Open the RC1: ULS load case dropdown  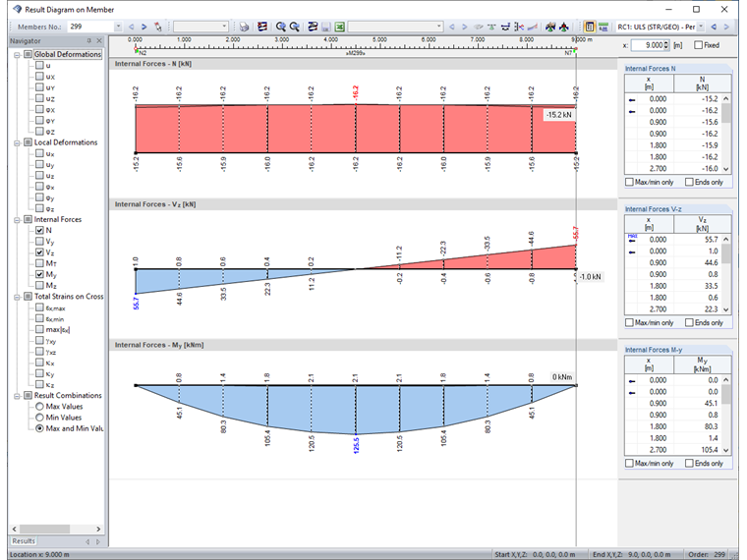click(x=701, y=28)
